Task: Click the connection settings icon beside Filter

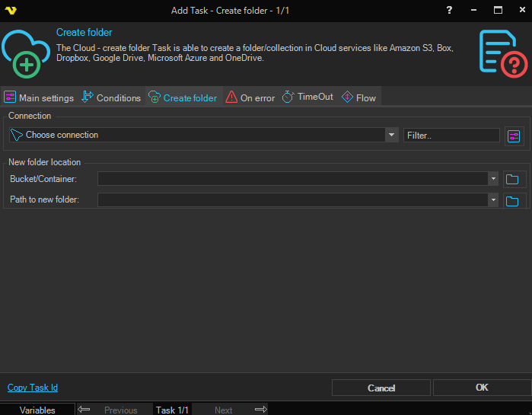Action: (x=514, y=136)
